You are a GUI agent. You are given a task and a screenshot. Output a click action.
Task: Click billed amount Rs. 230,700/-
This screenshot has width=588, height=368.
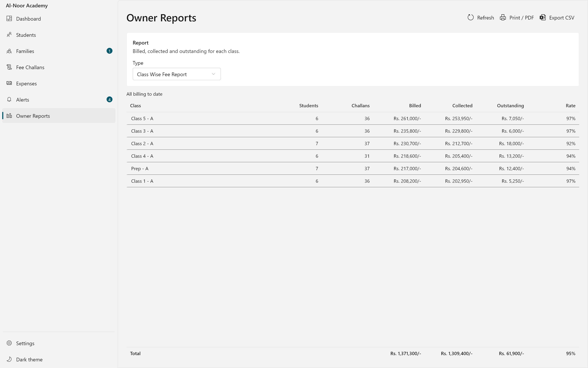coord(407,144)
